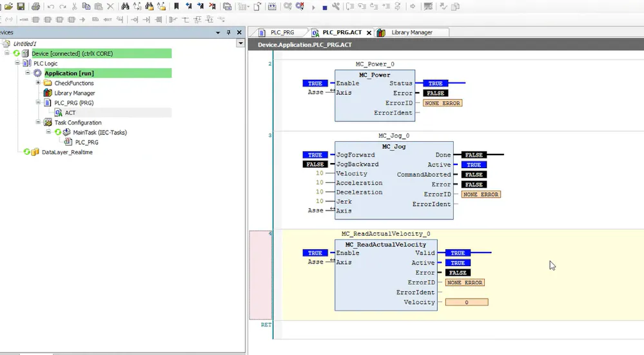Image resolution: width=644 pixels, height=355 pixels.
Task: Collapse the Task Configuration tree node
Action: (38, 122)
